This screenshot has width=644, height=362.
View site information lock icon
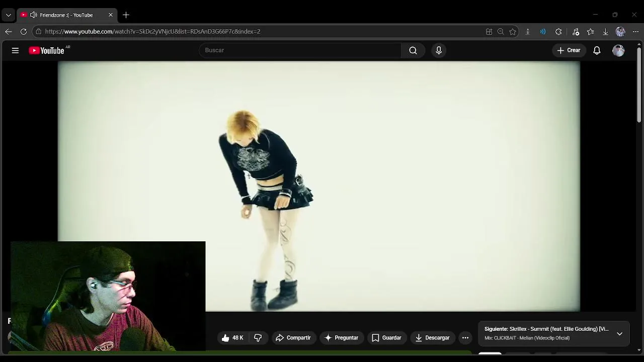pos(38,31)
